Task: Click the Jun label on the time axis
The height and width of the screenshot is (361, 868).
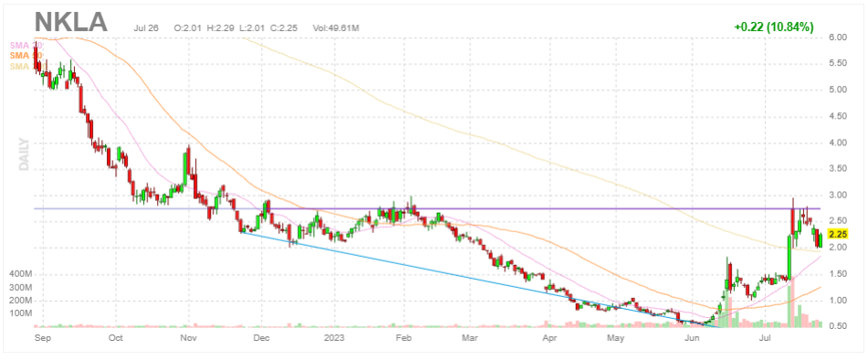Action: click(692, 338)
